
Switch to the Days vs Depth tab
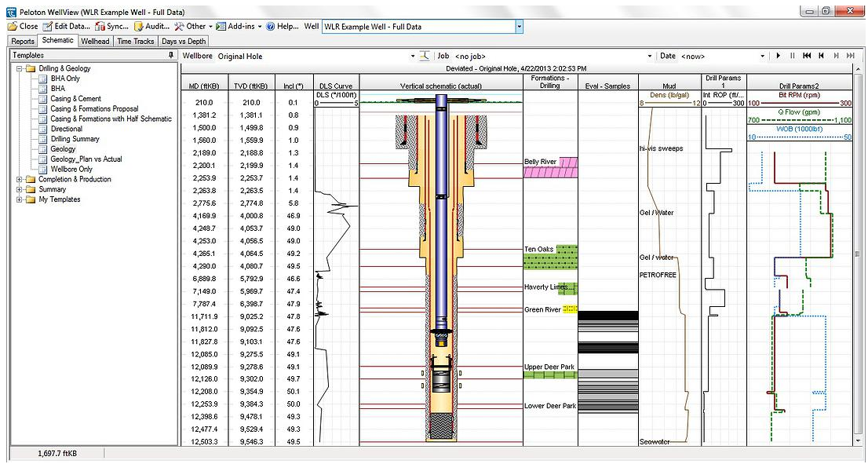[x=183, y=41]
